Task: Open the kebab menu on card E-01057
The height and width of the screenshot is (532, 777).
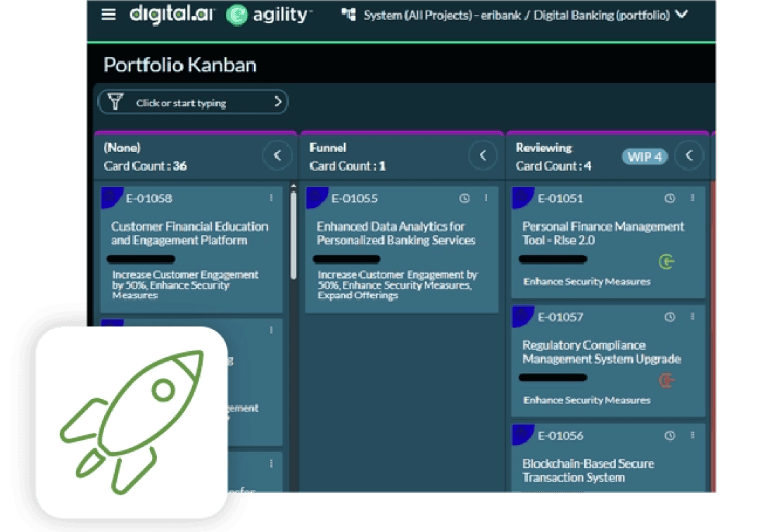Action: [x=693, y=317]
